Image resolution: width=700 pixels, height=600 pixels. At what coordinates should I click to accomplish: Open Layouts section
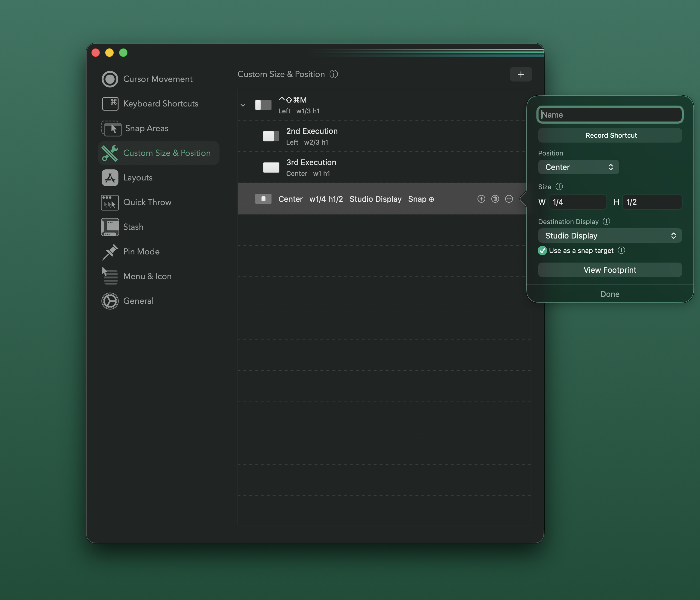pos(127,178)
